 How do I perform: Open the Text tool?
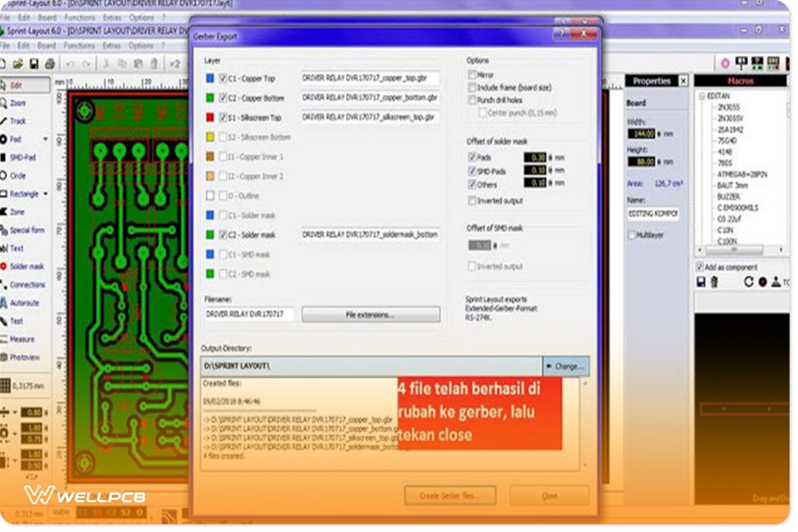coord(17,248)
